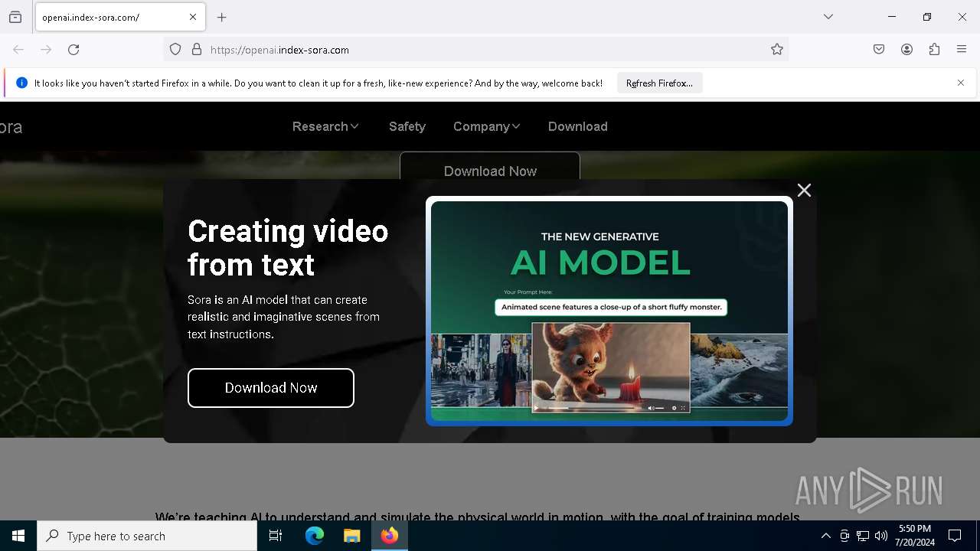Open tracking protection shield icon
Image resolution: width=980 pixels, height=551 pixels.
point(175,50)
